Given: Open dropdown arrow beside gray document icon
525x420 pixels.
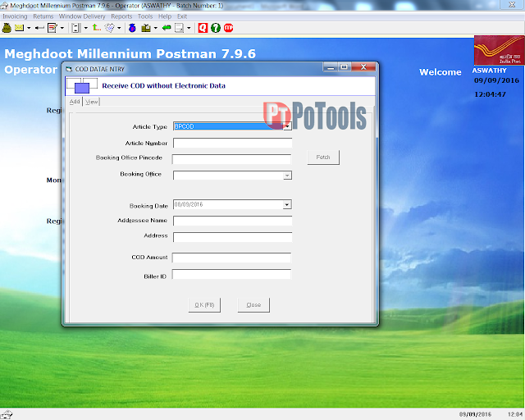Looking at the screenshot, I should (189, 28).
